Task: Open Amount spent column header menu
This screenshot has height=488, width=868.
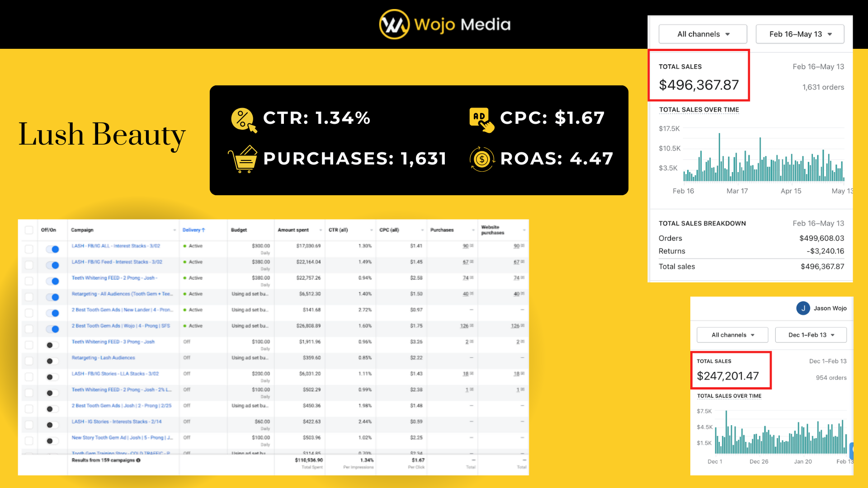Action: 321,230
